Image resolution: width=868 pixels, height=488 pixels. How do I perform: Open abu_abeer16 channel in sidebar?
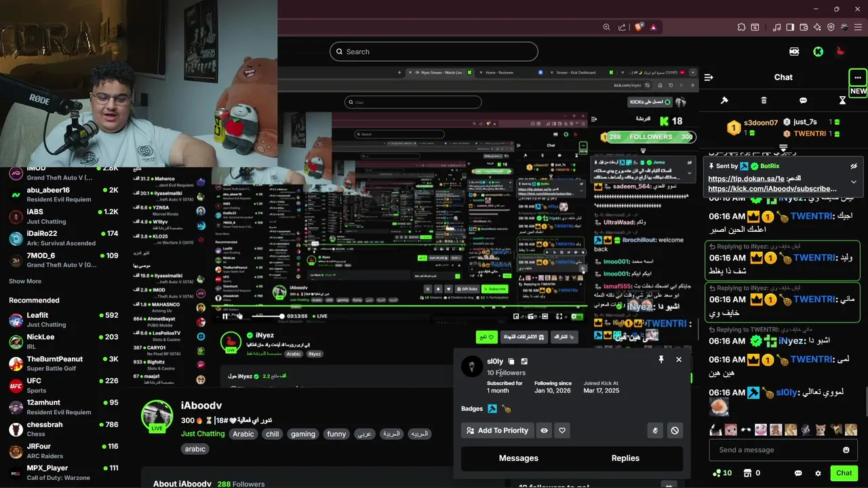[64, 195]
